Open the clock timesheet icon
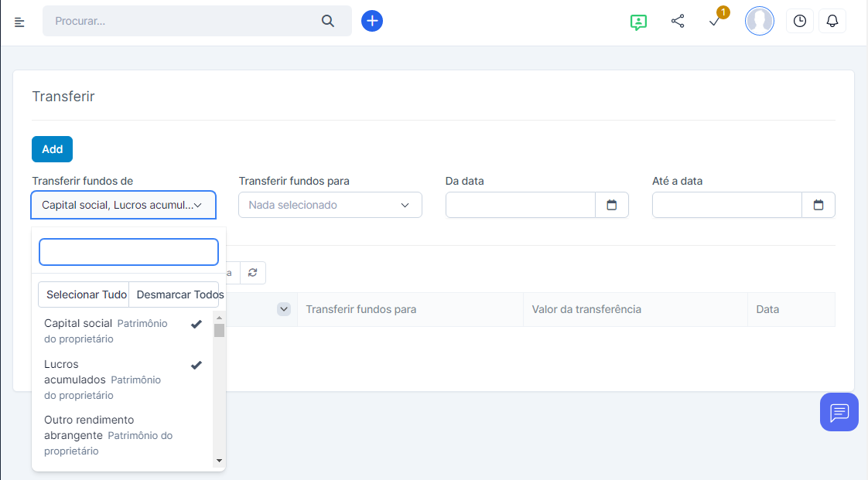This screenshot has height=480, width=868. (799, 21)
